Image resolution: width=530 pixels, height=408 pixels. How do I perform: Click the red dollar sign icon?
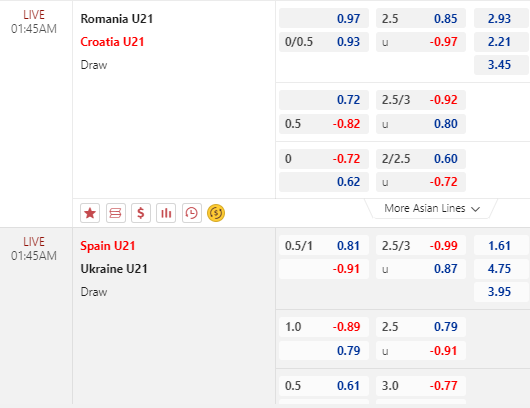141,213
